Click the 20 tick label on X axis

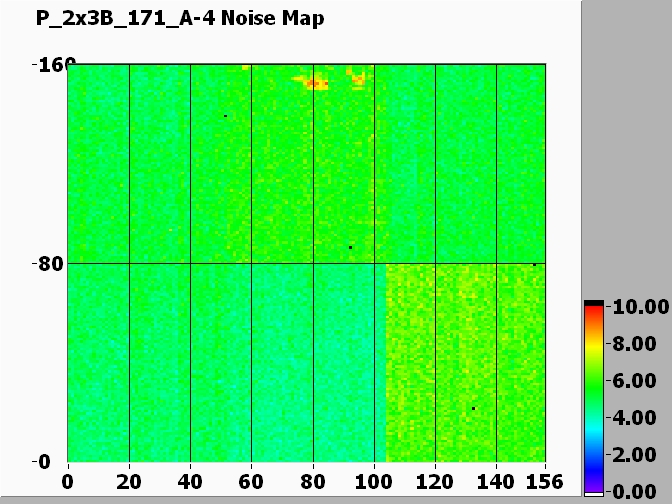[129, 481]
